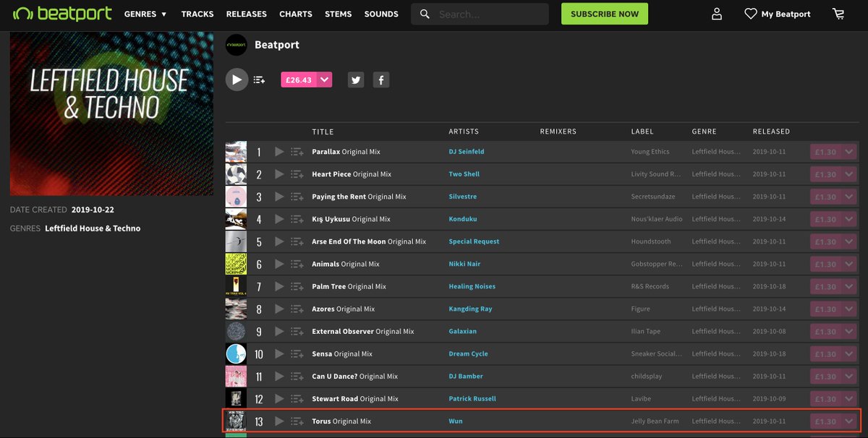Expand price options for Stewart Road
Screen dimensions: 868x438
click(x=849, y=399)
